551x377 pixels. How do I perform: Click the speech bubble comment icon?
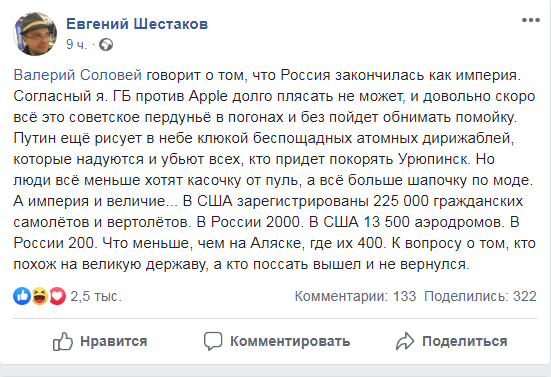click(213, 341)
